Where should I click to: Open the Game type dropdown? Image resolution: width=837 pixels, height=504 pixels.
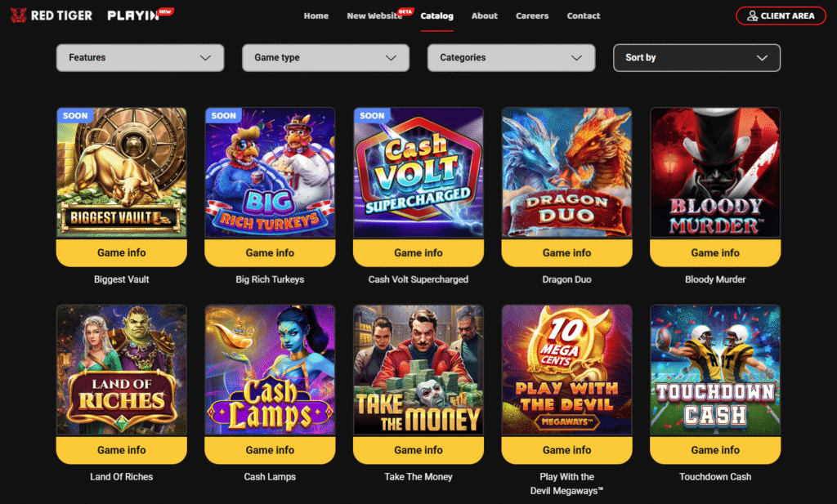325,58
